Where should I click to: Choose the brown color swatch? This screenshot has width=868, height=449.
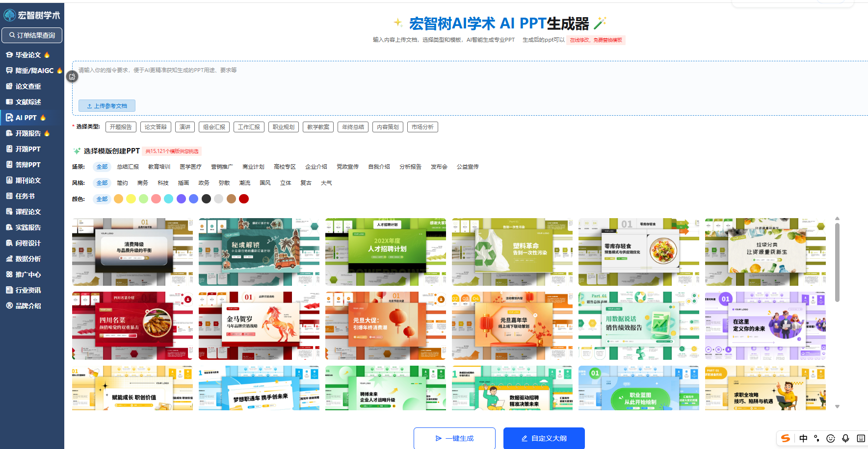click(231, 199)
